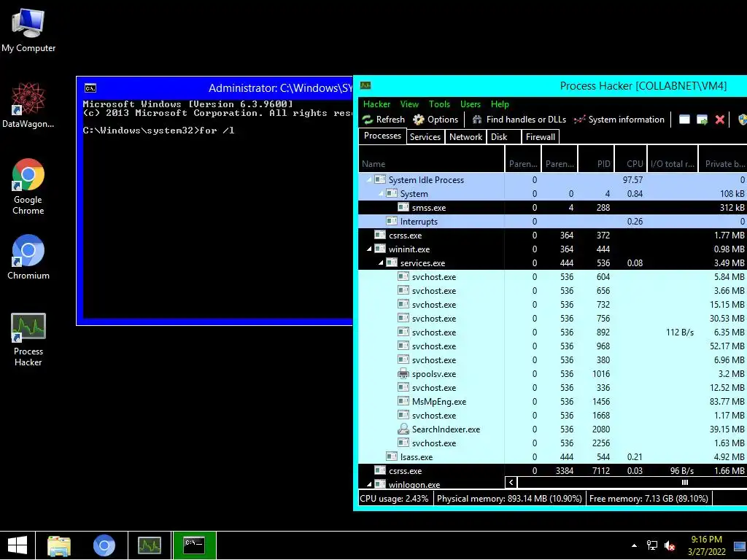This screenshot has height=560, width=747.
Task: Click the Refresh toolbar icon in Process Hacker
Action: [x=368, y=120]
